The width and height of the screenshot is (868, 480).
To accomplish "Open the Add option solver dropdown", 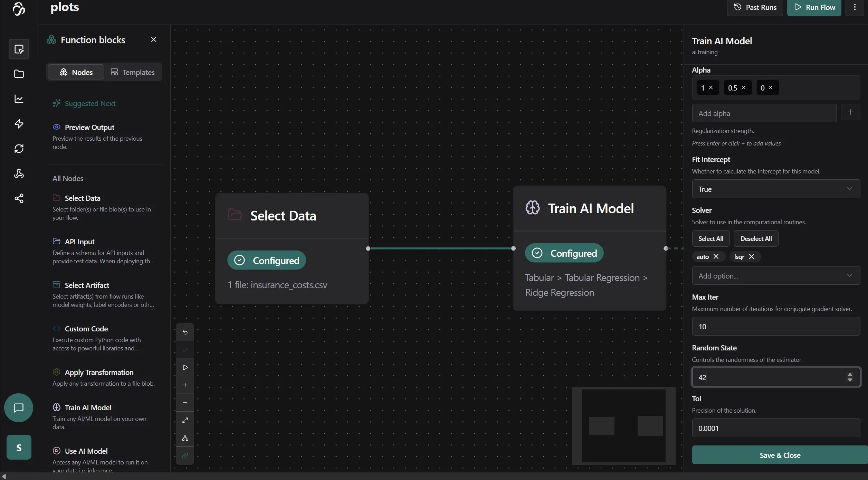I will coord(776,276).
